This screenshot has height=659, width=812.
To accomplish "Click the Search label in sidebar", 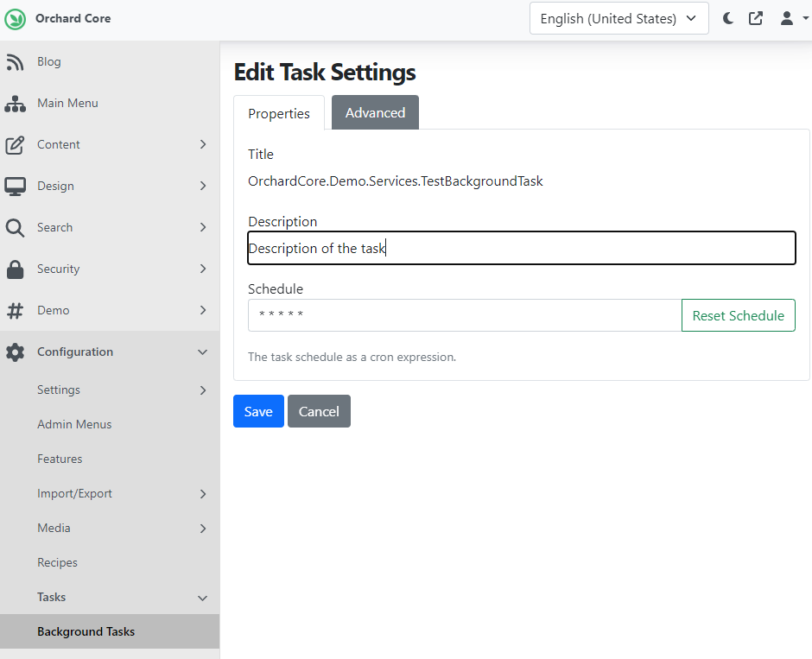I will pos(55,227).
